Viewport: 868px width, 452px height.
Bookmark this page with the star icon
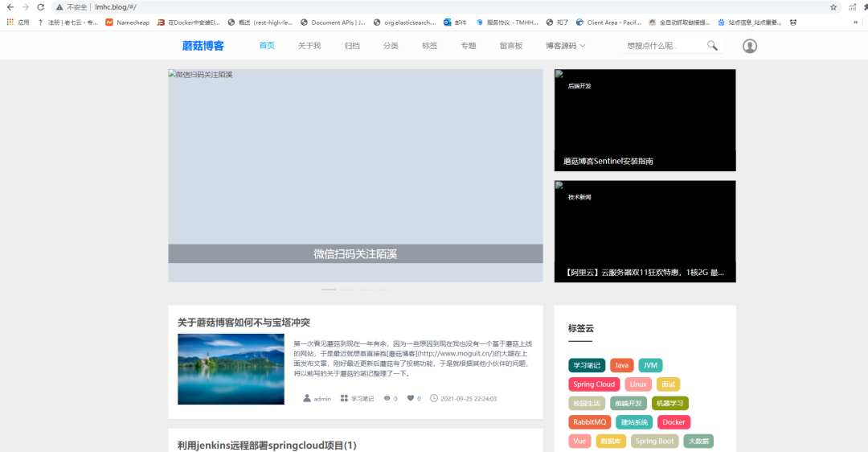click(833, 7)
